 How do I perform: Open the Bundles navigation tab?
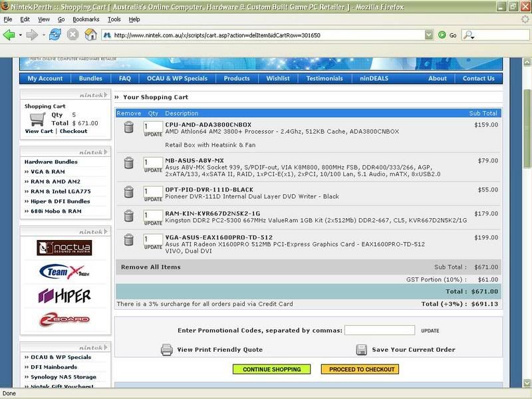pyautogui.click(x=90, y=78)
